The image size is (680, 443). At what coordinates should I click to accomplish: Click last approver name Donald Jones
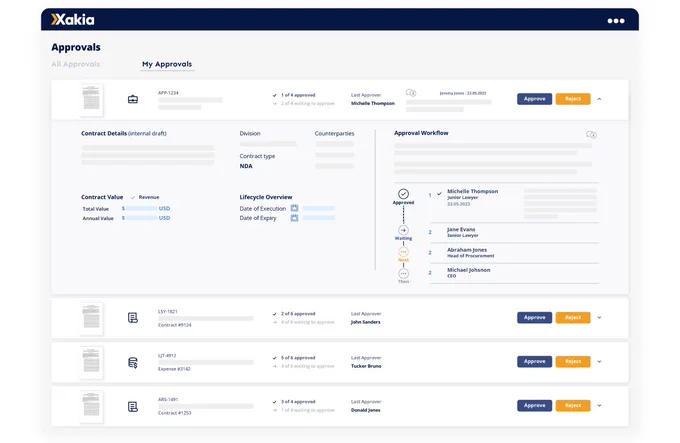coord(366,410)
